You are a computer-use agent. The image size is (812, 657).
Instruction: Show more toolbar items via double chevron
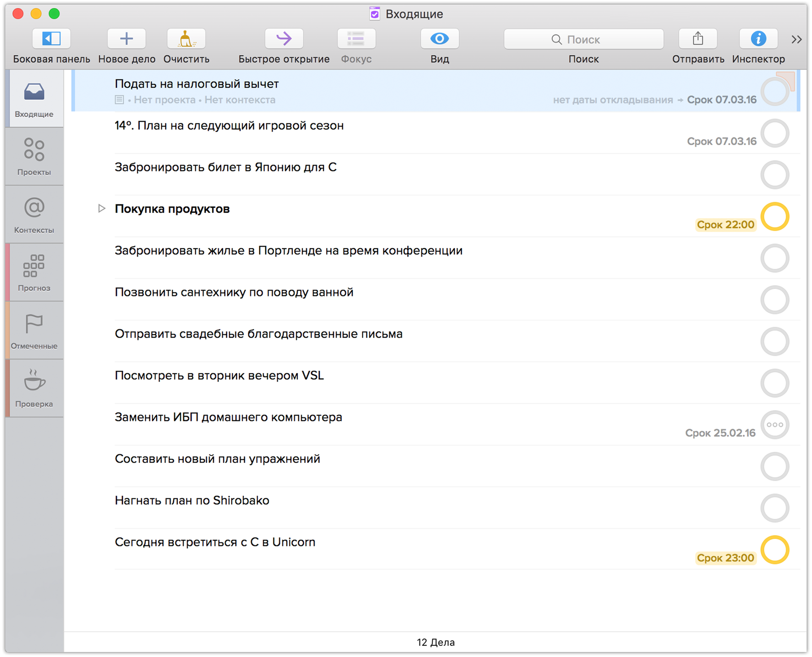coord(796,39)
